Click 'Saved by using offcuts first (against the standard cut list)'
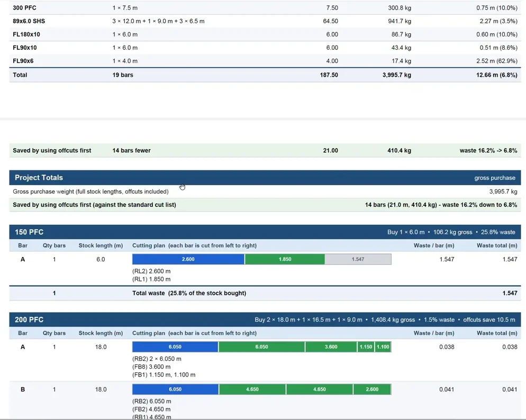This screenshot has height=420, width=526. 94,205
